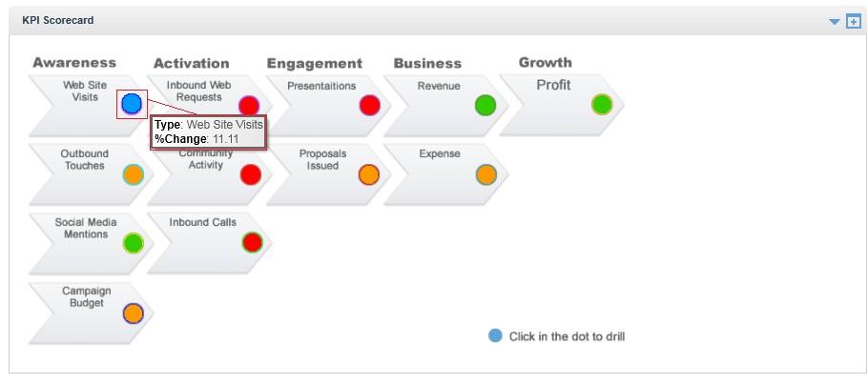Expand the KPI Scorecard panel with plus icon

point(854,22)
